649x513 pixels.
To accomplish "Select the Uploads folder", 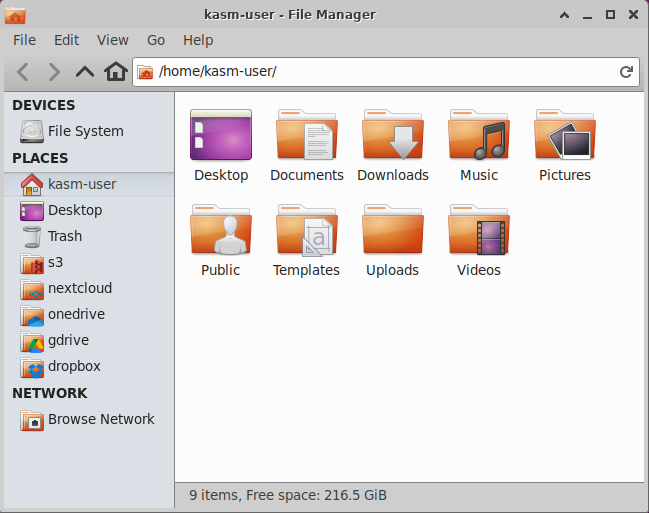I will (x=392, y=231).
